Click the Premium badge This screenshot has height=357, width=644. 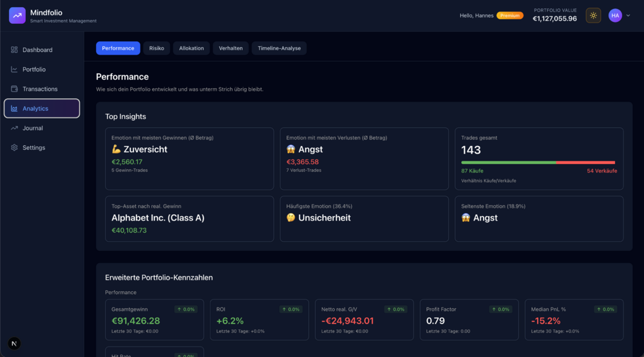509,15
